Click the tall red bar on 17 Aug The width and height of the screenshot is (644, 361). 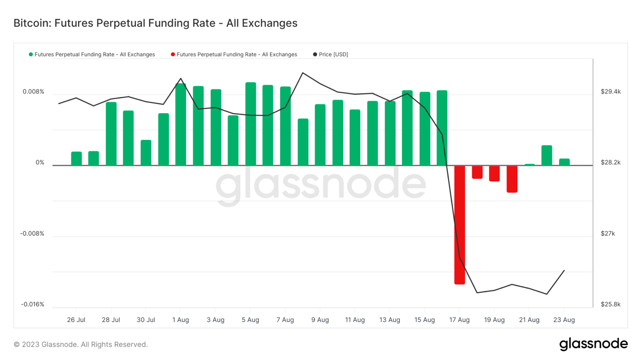point(459,225)
